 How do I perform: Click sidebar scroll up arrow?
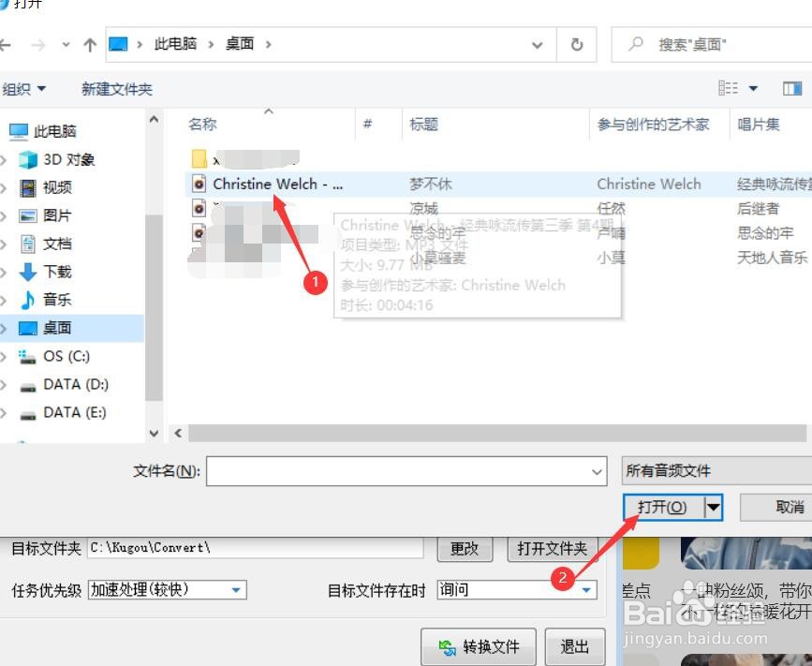click(154, 119)
